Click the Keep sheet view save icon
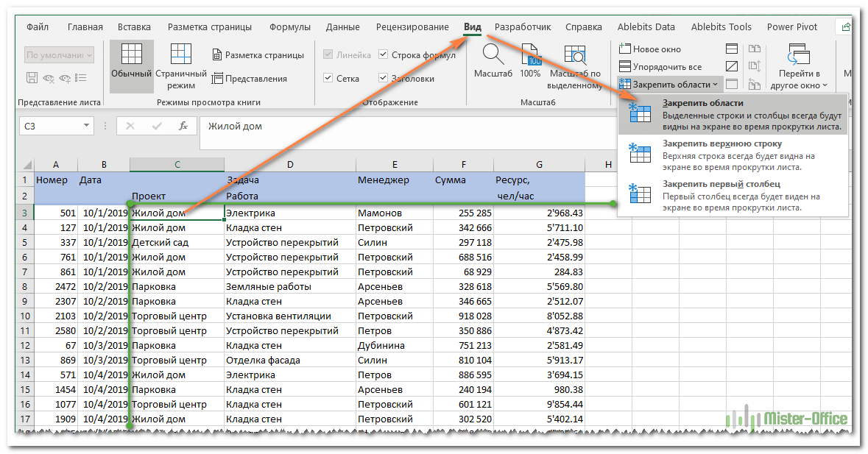 32,78
